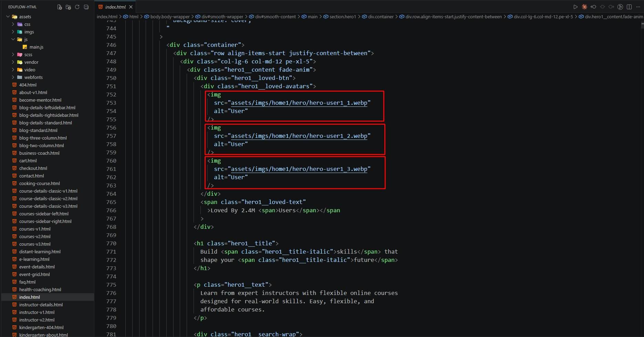The image size is (644, 337).
Task: Select section.hero1 in the breadcrumb
Action: click(x=342, y=17)
